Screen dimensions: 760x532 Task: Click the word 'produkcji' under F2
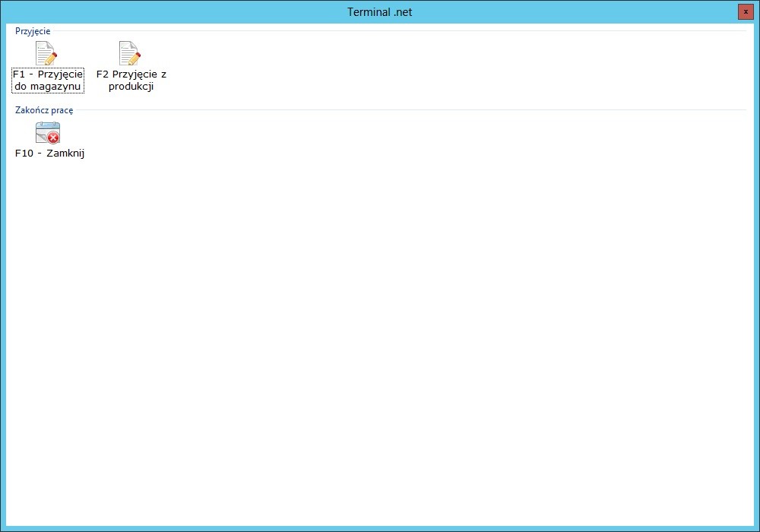[131, 87]
